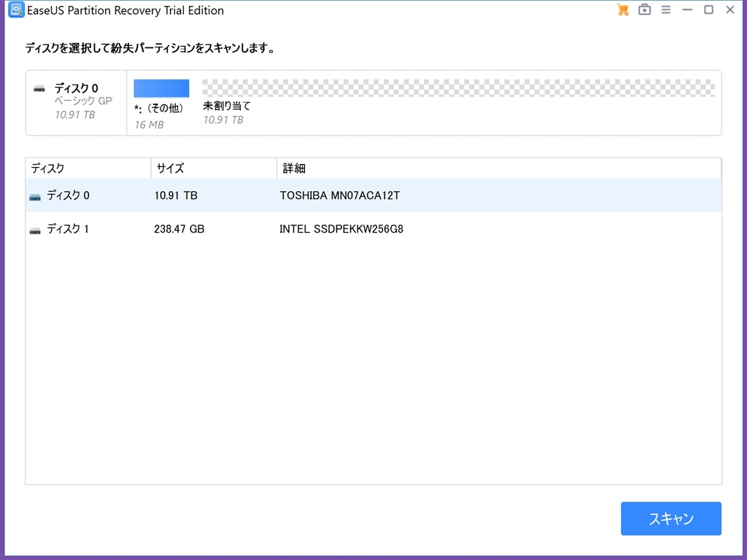Open the hamburger menu
747x560 pixels.
(666, 10)
